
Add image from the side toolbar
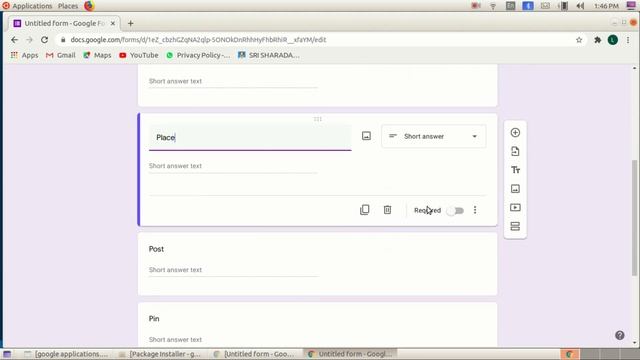515,189
